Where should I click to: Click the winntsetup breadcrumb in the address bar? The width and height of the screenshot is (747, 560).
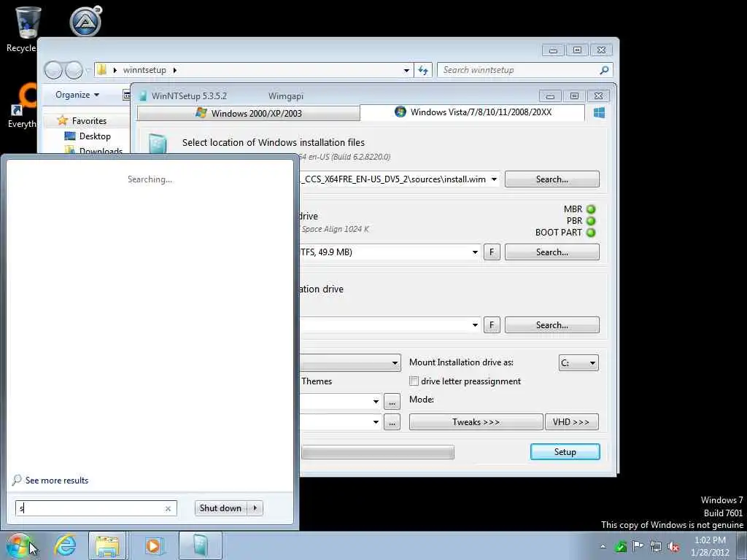click(x=145, y=70)
